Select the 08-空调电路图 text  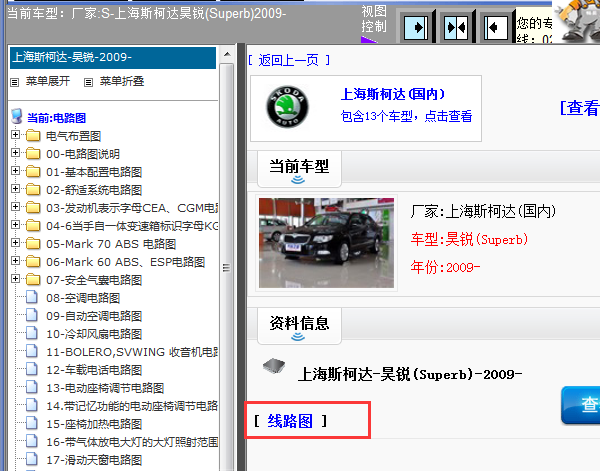pyautogui.click(x=83, y=298)
